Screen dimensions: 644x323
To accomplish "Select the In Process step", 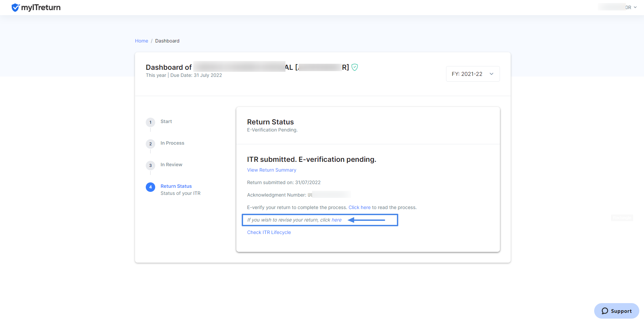I will (x=172, y=143).
